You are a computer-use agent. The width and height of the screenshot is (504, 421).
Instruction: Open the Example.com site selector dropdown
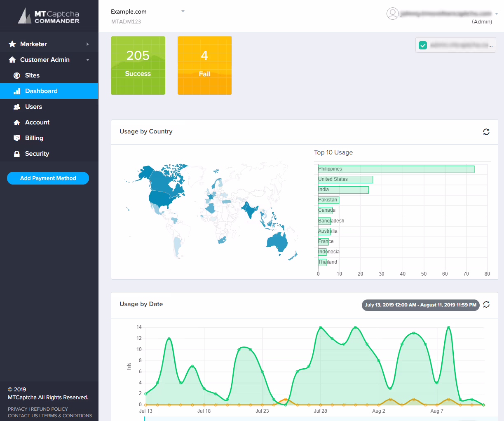(x=183, y=12)
